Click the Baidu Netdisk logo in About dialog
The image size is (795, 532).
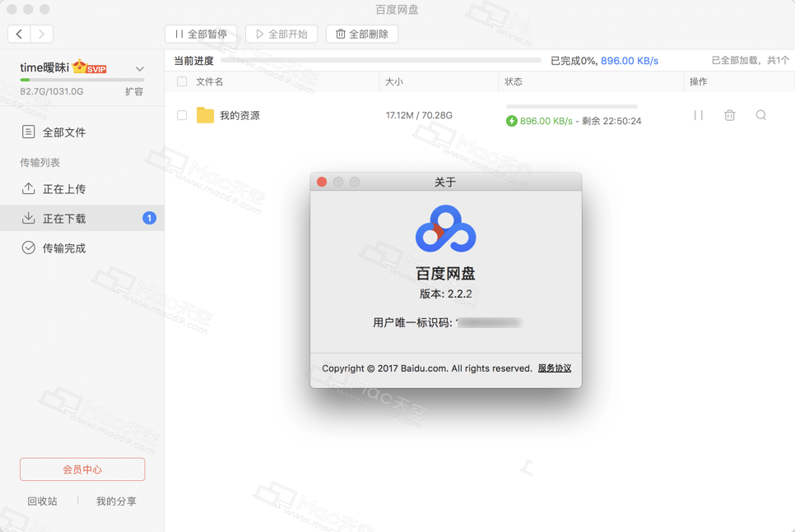(446, 229)
